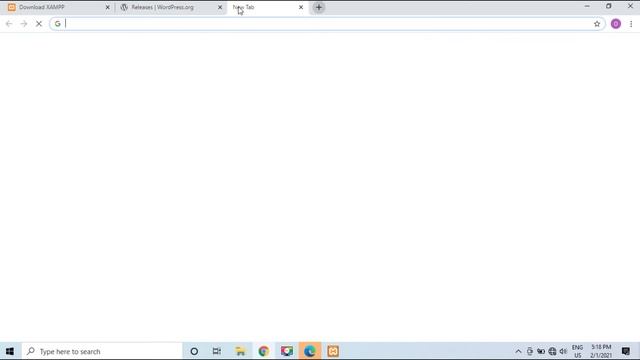Viewport: 640px width, 360px height.
Task: Open the notification center icon
Action: (x=625, y=351)
